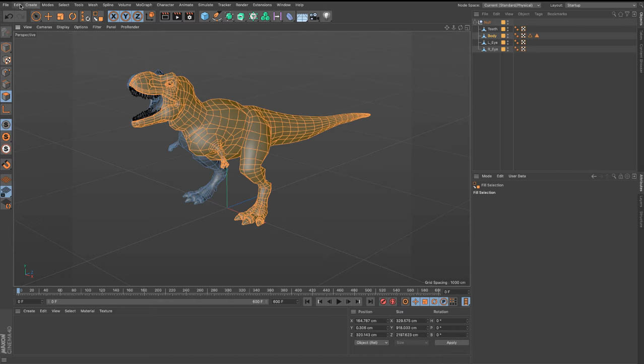Collapse the Null object hierarchy
Image resolution: width=644 pixels, height=364 pixels.
coord(476,22)
